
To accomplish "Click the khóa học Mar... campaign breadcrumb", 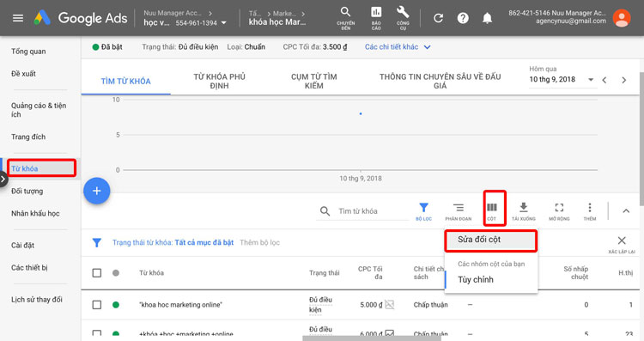I will point(277,22).
